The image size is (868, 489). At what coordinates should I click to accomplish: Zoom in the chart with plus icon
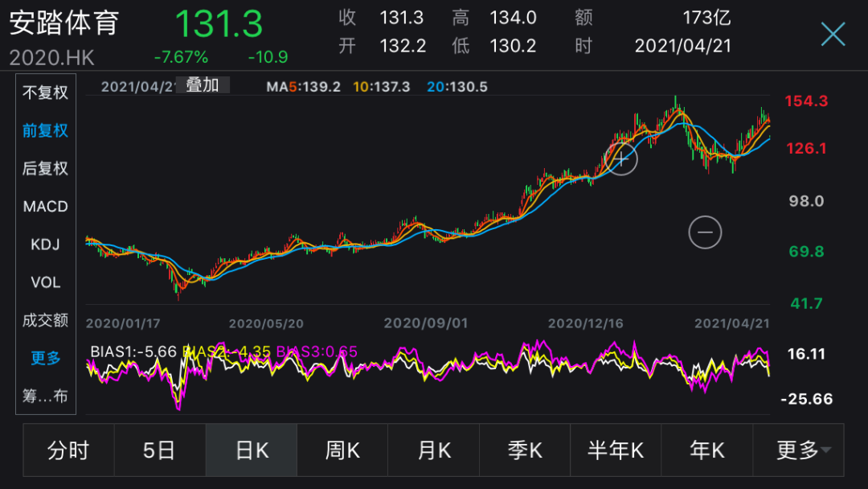pyautogui.click(x=621, y=159)
